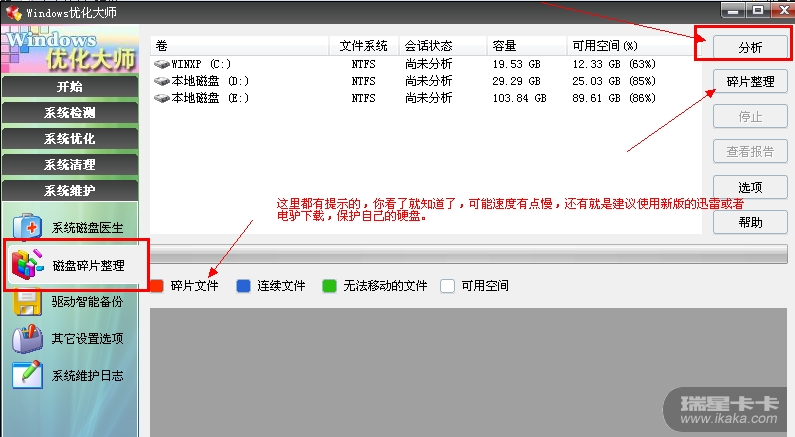Sort by the 可用空间 (%) column header
The image size is (795, 437).
[634, 46]
